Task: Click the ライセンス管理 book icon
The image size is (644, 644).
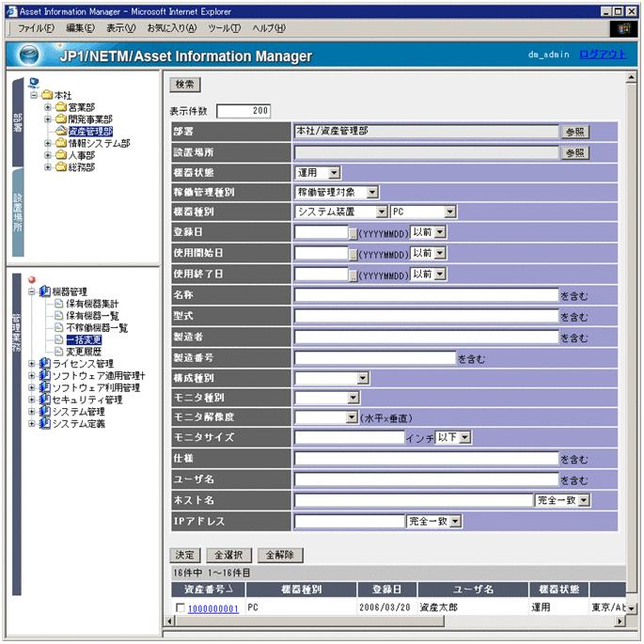Action: pyautogui.click(x=44, y=364)
